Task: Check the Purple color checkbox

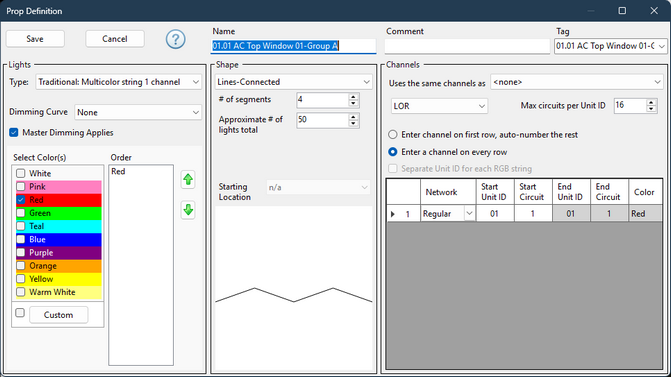Action: 21,252
